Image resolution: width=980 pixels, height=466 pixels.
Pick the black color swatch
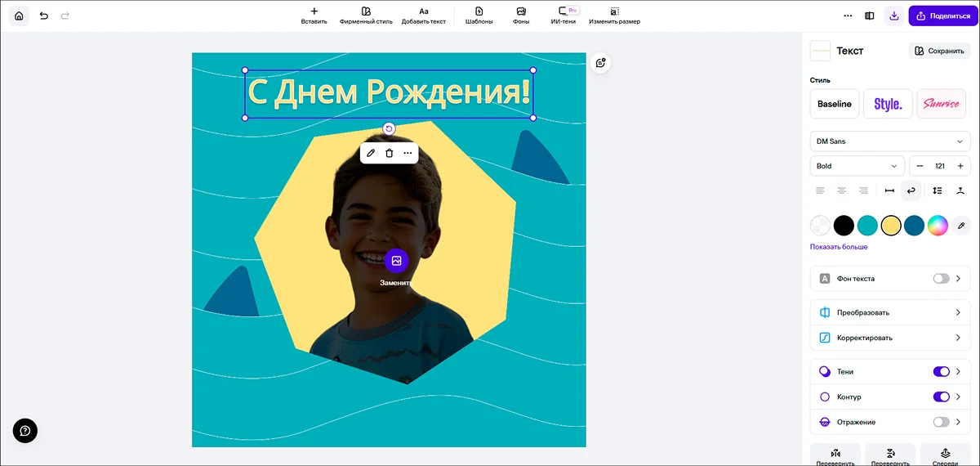[844, 226]
